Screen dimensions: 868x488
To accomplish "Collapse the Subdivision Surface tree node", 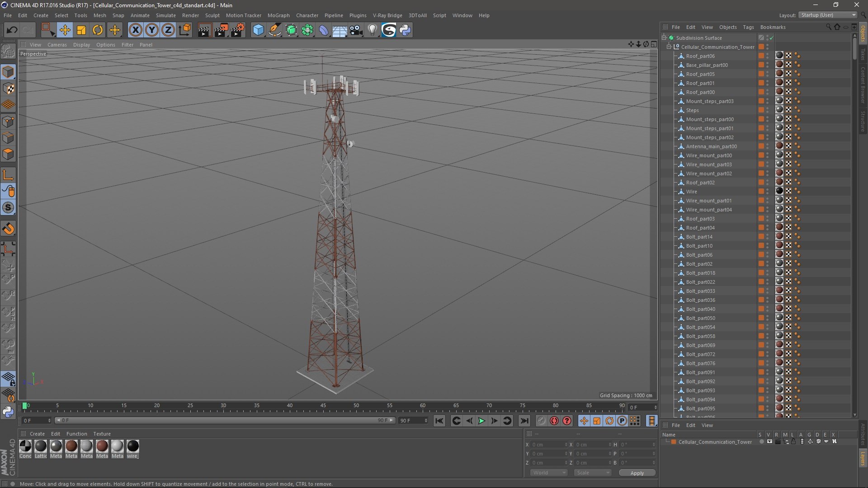I will [x=664, y=38].
